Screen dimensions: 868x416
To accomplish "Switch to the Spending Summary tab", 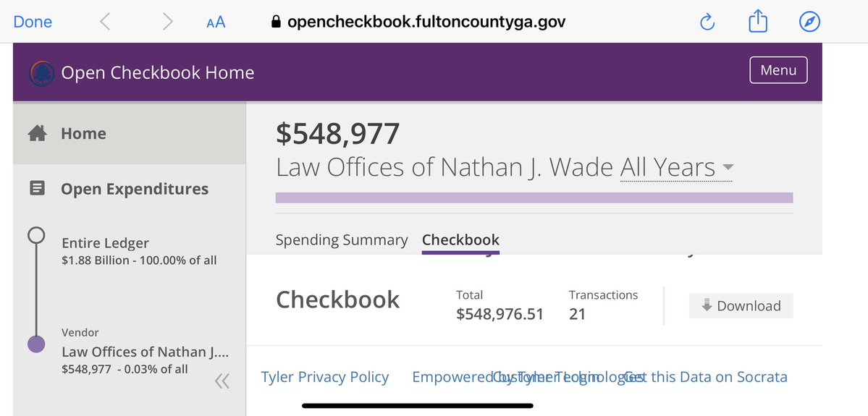I will (342, 240).
